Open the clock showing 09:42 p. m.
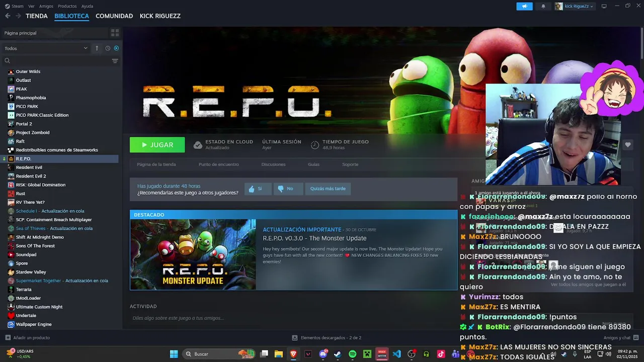Viewport: 644px width, 362px height. [626, 354]
